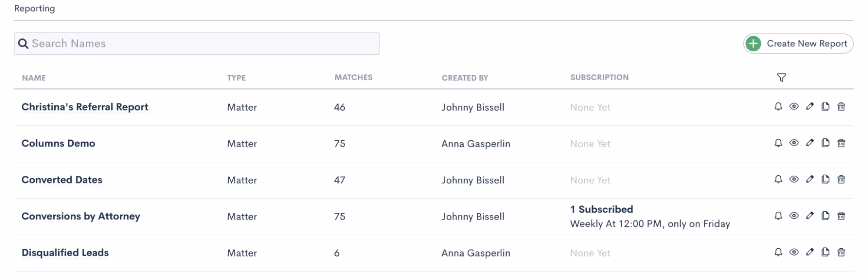Open the Christina's Referral Report link
This screenshot has width=868, height=280.
coord(85,107)
